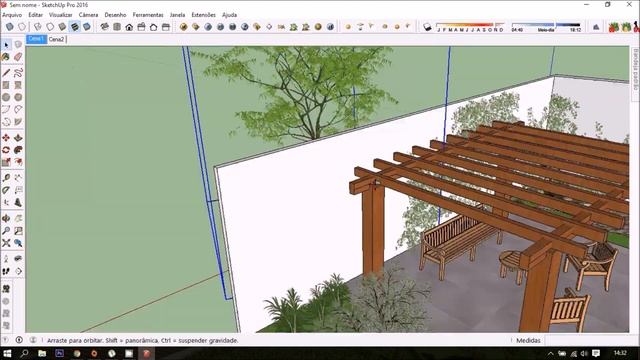Choose the 3-Point Arc tool
The height and width of the screenshot is (360, 640).
click(6, 122)
